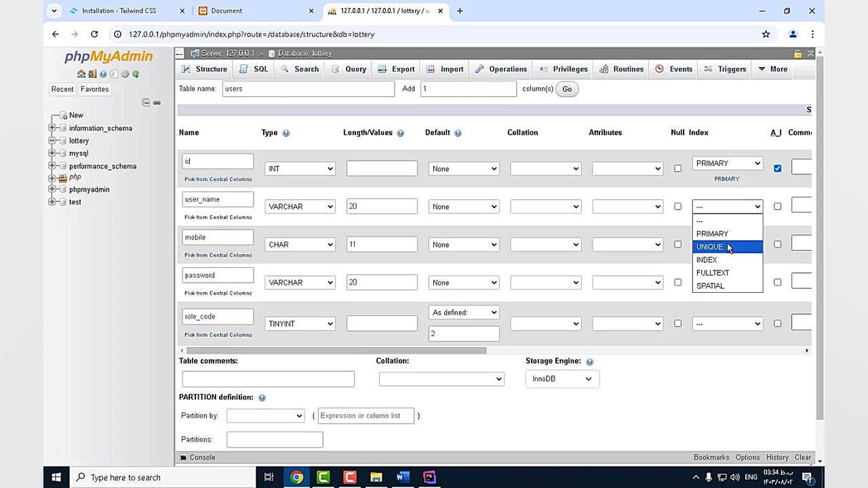Click the phpMyAdmin Home icon
The image size is (868, 488).
pyautogui.click(x=81, y=74)
